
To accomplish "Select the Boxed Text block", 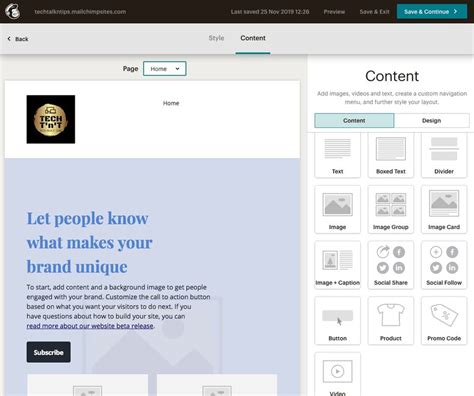I will [x=391, y=155].
